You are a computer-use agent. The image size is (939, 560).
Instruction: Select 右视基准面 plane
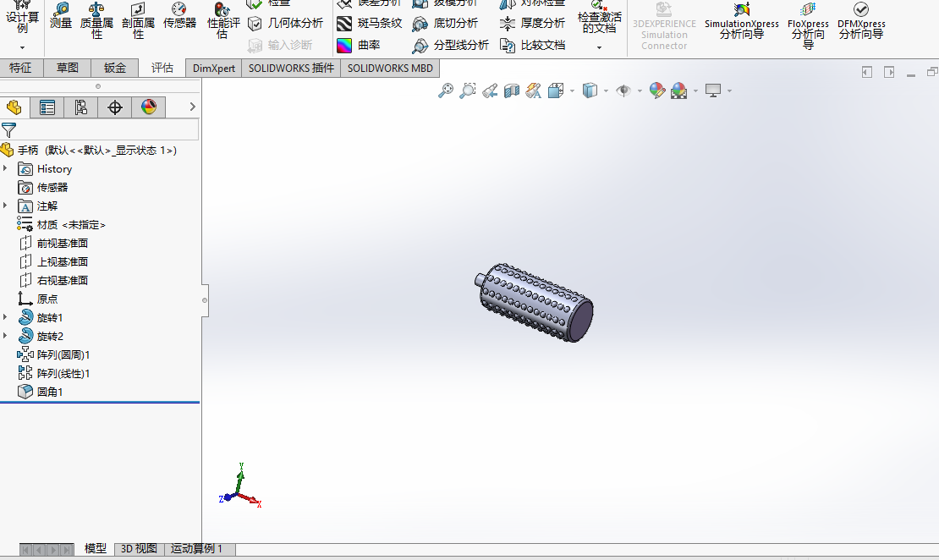pos(53,280)
